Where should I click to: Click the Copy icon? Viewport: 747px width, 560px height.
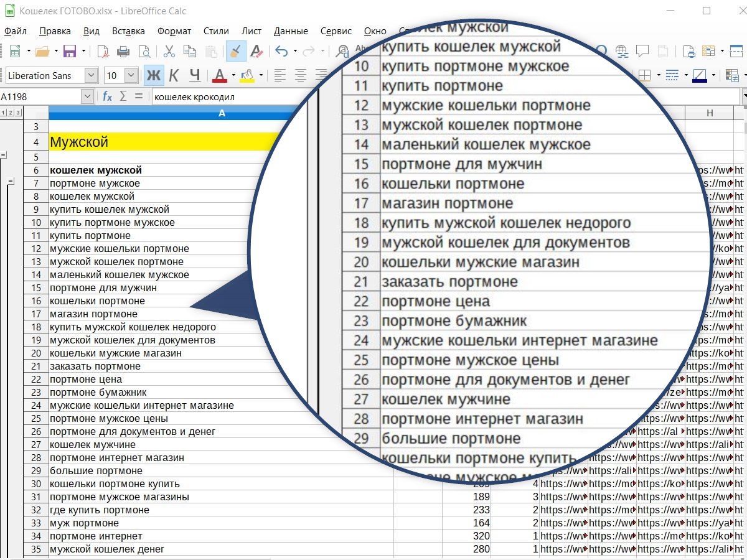tap(190, 51)
